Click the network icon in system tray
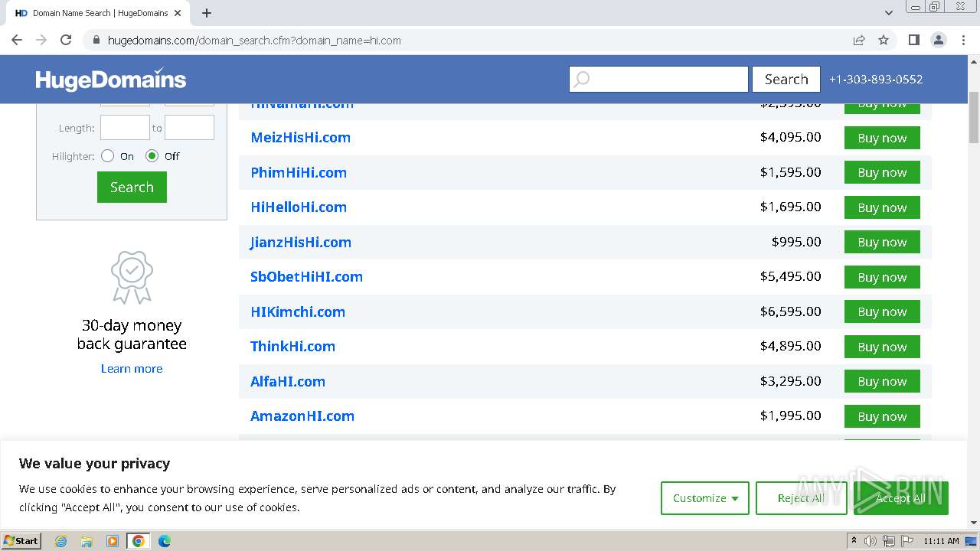 [x=889, y=541]
